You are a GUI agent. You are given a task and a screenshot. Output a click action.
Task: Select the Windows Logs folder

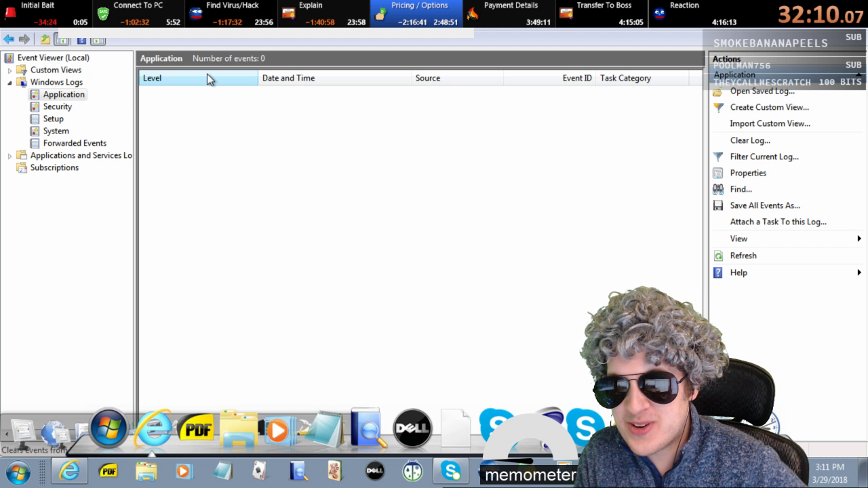[56, 82]
